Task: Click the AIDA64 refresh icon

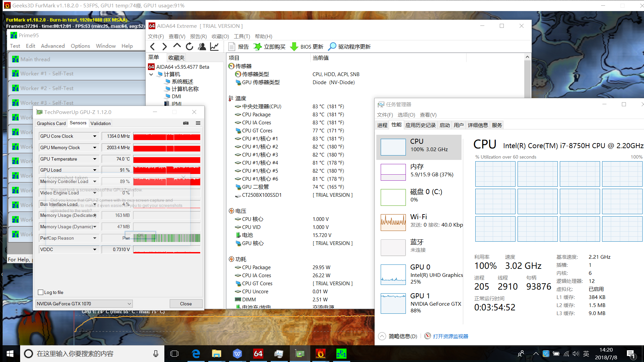Action: tap(190, 47)
